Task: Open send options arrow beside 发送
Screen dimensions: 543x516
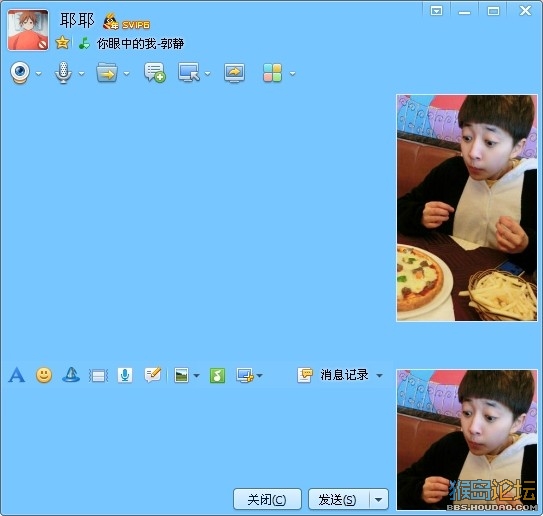Action: pyautogui.click(x=379, y=499)
